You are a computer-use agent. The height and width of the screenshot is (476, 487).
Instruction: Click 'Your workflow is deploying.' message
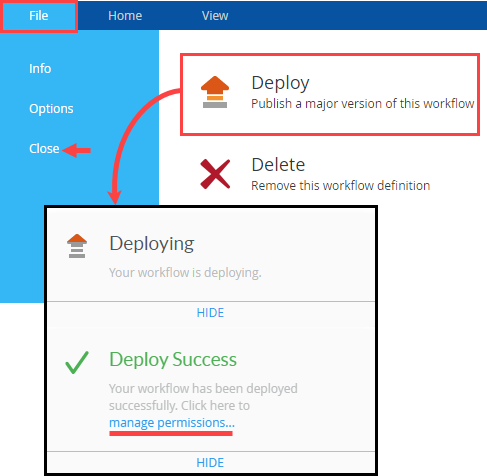coord(185,273)
